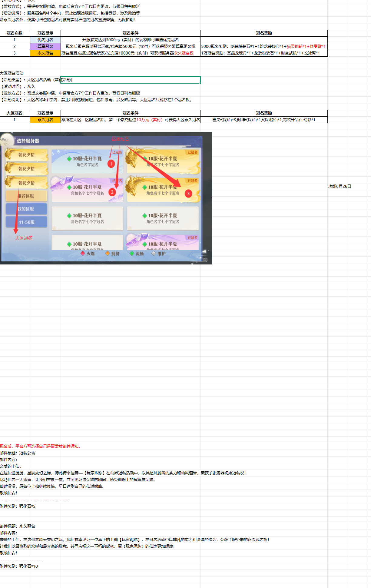Image resolution: width=371 pixels, height=588 pixels.
Task: Click the 功能6月26日 note cell
Action: [x=340, y=186]
